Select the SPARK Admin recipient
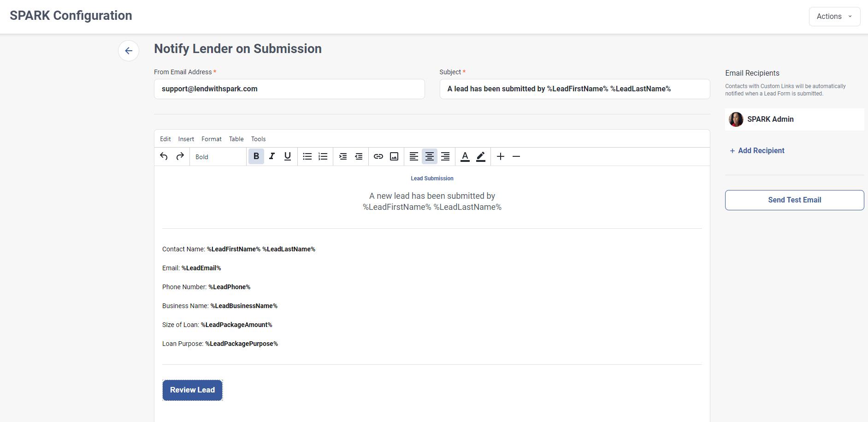The image size is (868, 422). coord(795,119)
